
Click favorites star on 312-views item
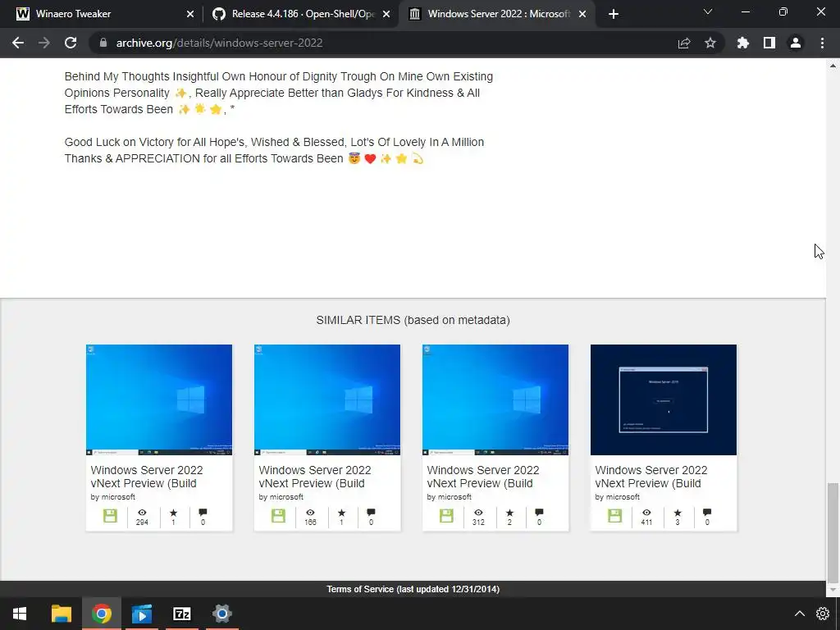[509, 513]
